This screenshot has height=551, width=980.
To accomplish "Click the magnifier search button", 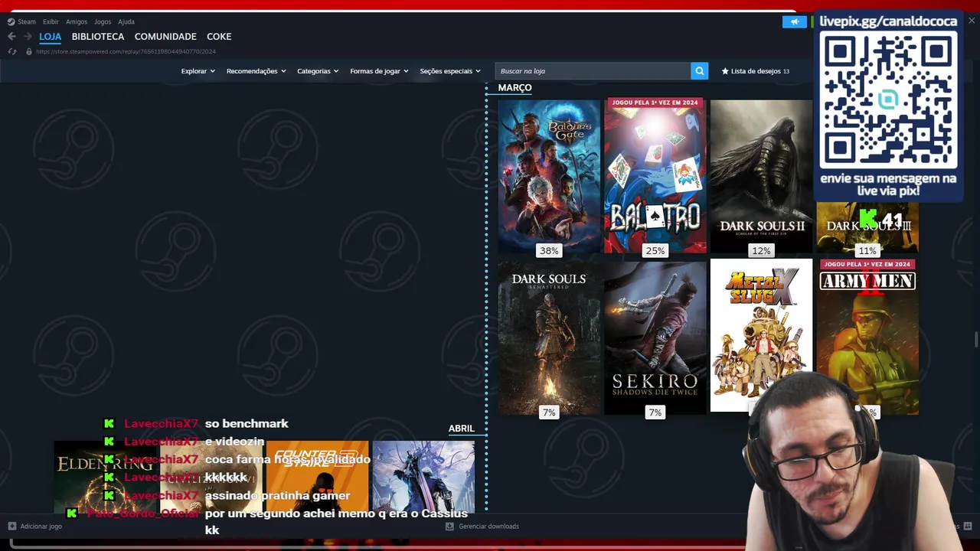I will coord(699,71).
